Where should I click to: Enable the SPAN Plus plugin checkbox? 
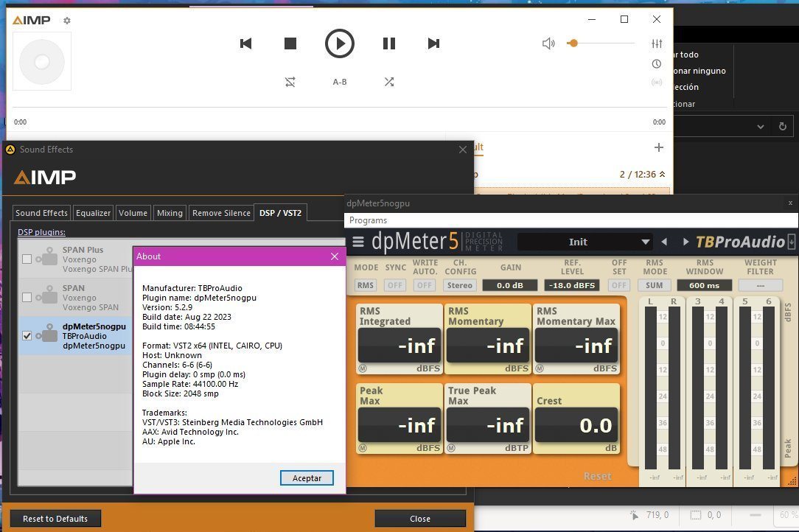[x=27, y=259]
